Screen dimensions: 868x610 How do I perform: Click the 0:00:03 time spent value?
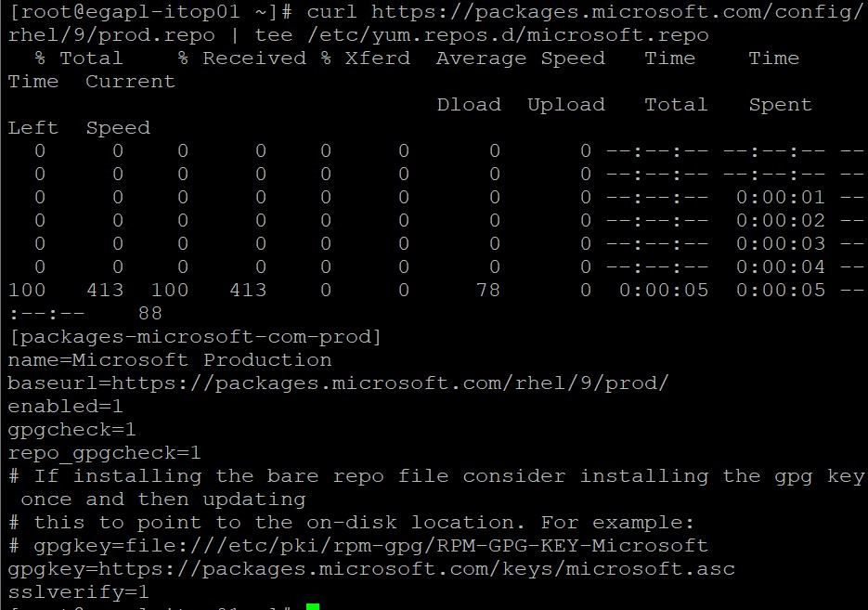[781, 243]
